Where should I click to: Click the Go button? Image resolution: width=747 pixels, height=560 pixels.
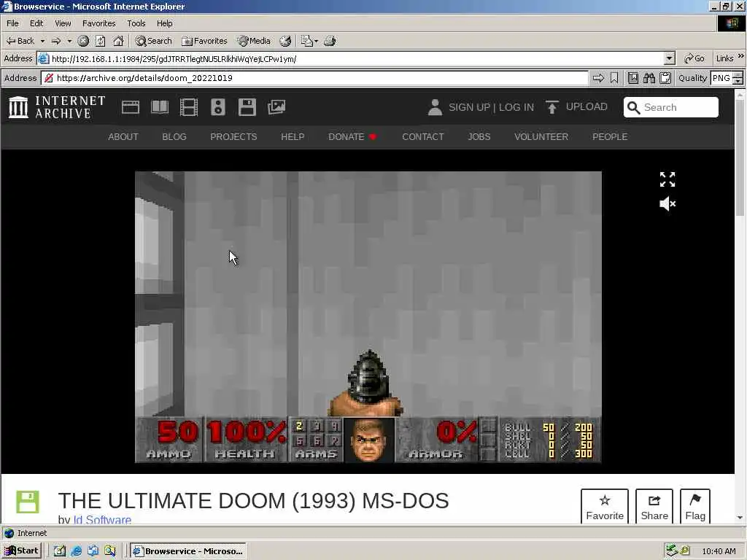[x=694, y=58]
